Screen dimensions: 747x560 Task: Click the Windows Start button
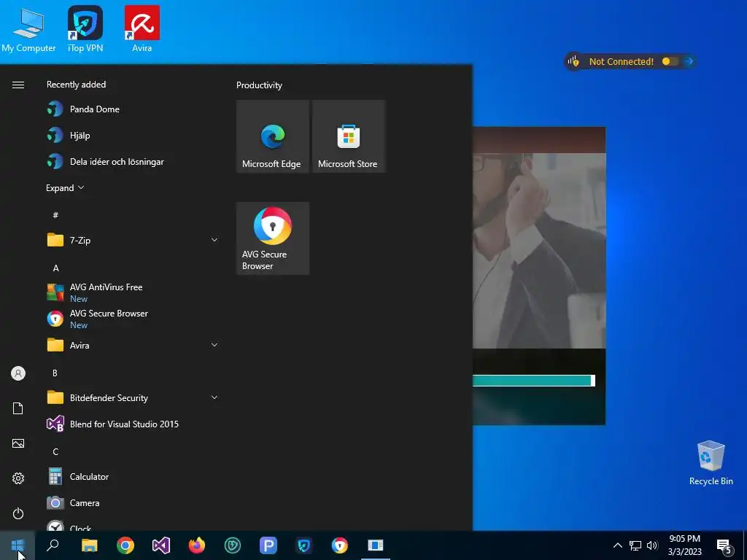point(18,545)
